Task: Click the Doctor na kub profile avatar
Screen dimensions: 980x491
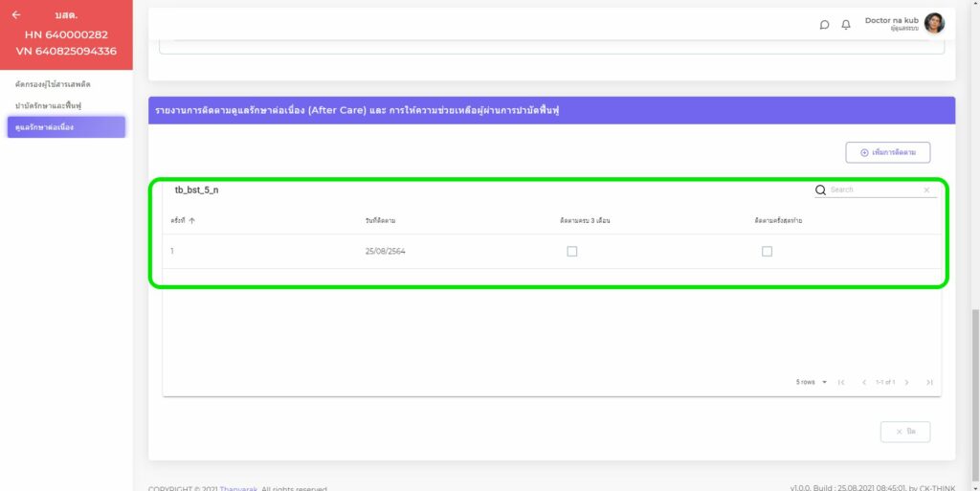Action: coord(934,24)
